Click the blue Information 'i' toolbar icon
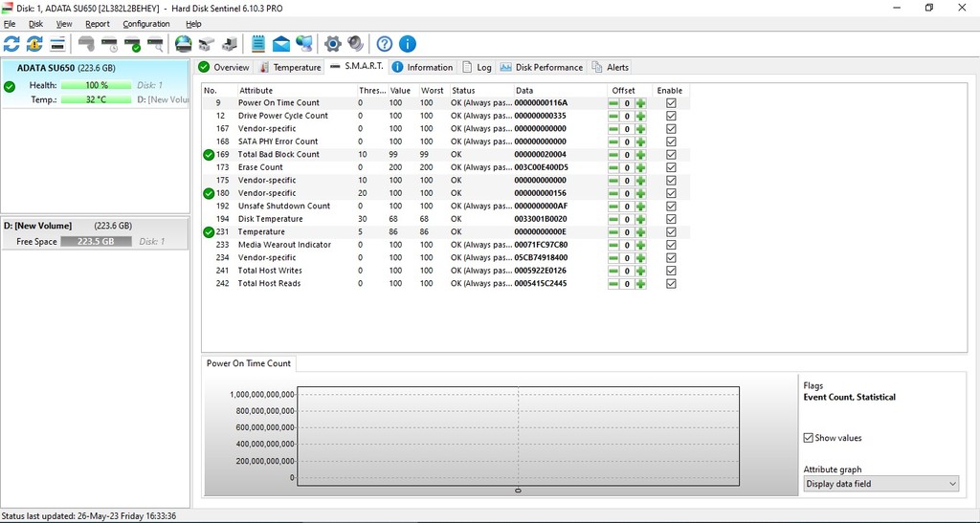The width and height of the screenshot is (980, 523). click(x=407, y=44)
